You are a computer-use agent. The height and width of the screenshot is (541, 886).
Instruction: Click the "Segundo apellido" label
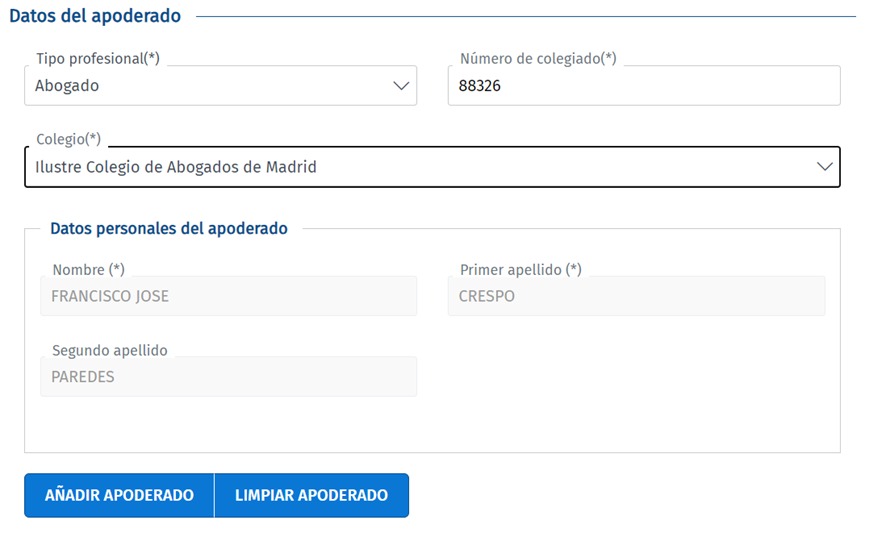[x=109, y=351]
